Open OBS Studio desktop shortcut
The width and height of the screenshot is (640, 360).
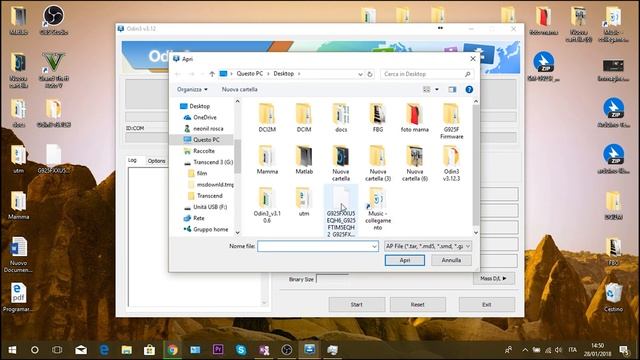[53, 20]
